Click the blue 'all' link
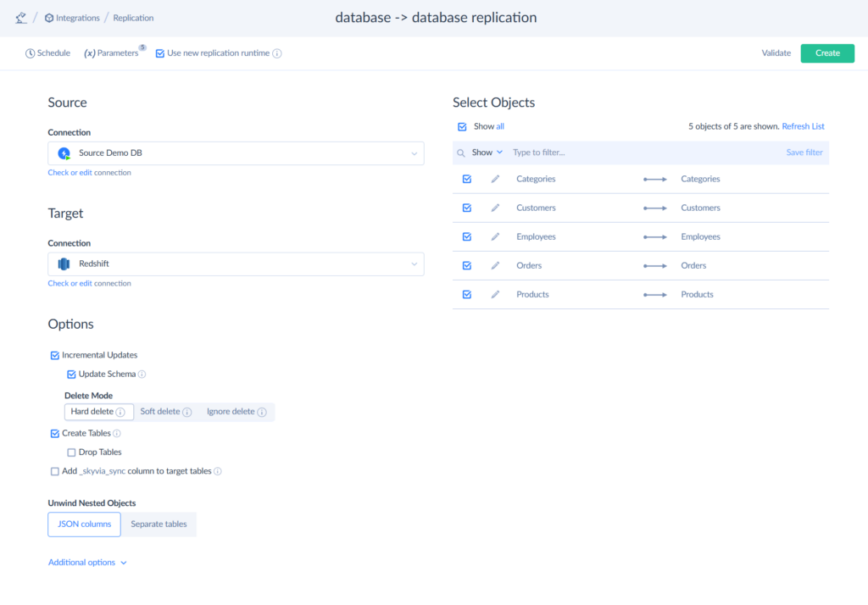 click(x=500, y=126)
